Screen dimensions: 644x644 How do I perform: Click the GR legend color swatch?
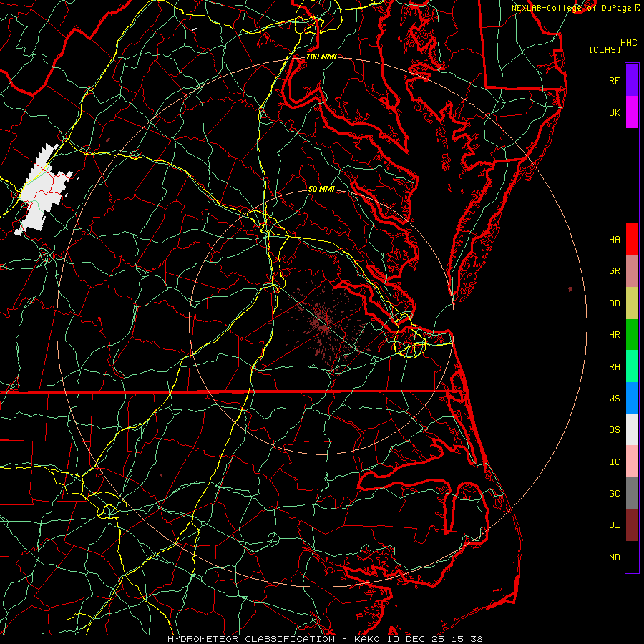pos(632,270)
